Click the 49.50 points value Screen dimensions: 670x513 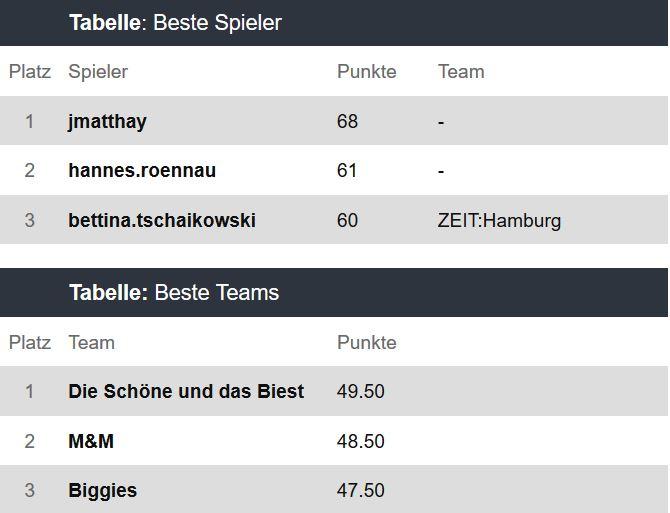coord(361,391)
